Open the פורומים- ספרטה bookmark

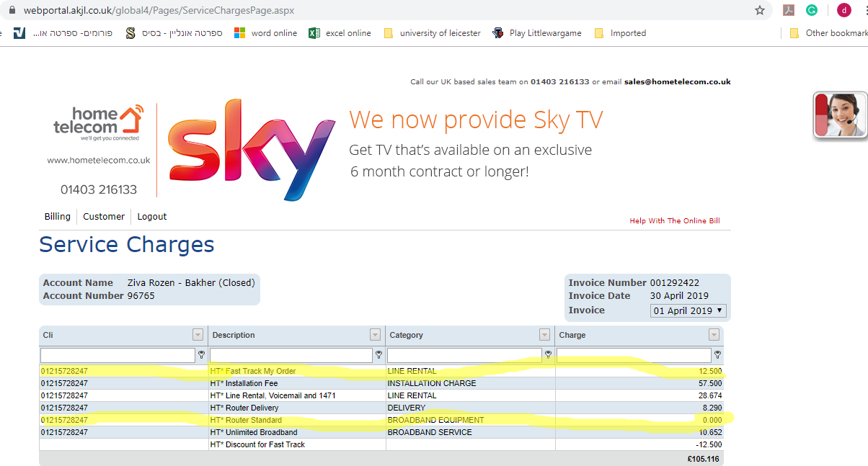click(x=63, y=33)
